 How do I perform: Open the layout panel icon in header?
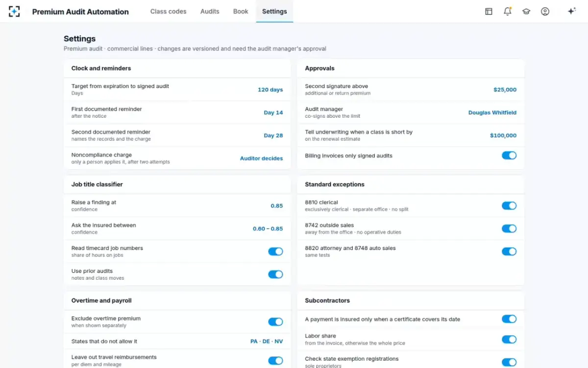489,11
